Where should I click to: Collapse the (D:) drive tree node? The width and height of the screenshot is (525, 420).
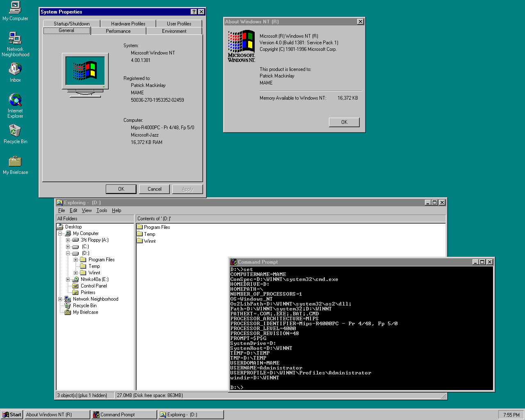pyautogui.click(x=68, y=253)
